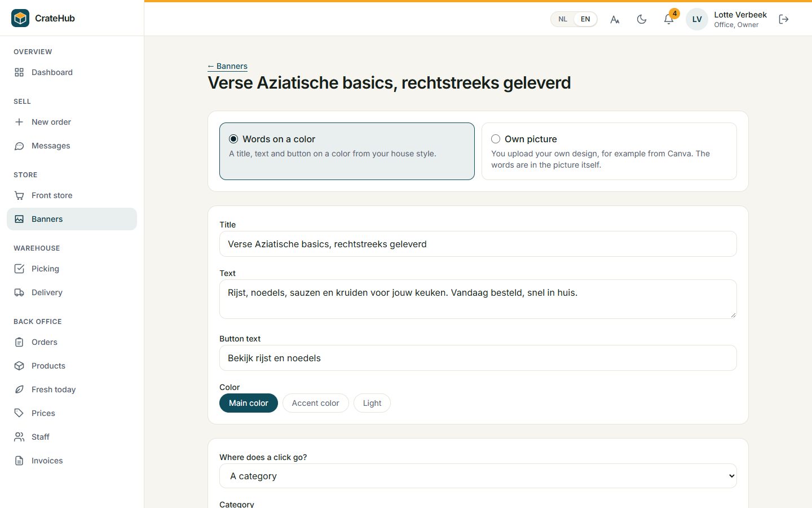The image size is (812, 508).
Task: Choose Light color for the banner
Action: coord(372,403)
